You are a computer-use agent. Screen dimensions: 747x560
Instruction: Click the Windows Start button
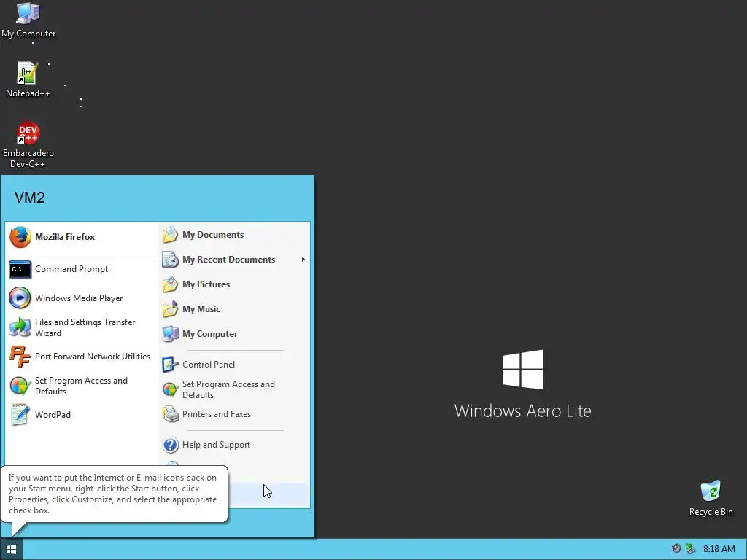point(12,549)
